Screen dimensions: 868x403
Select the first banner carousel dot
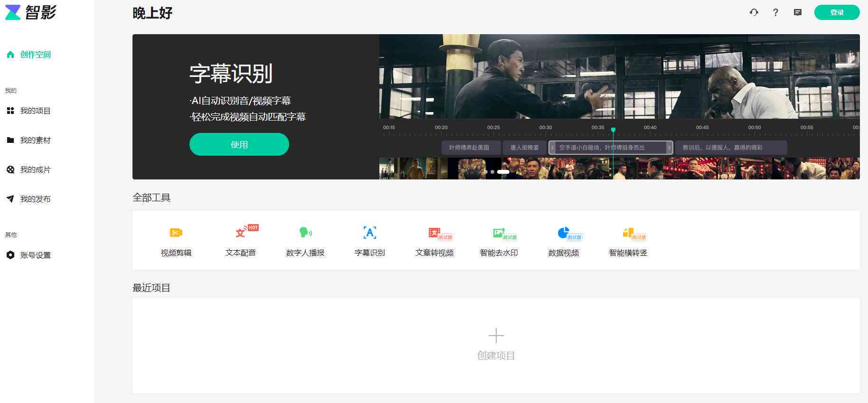(485, 172)
